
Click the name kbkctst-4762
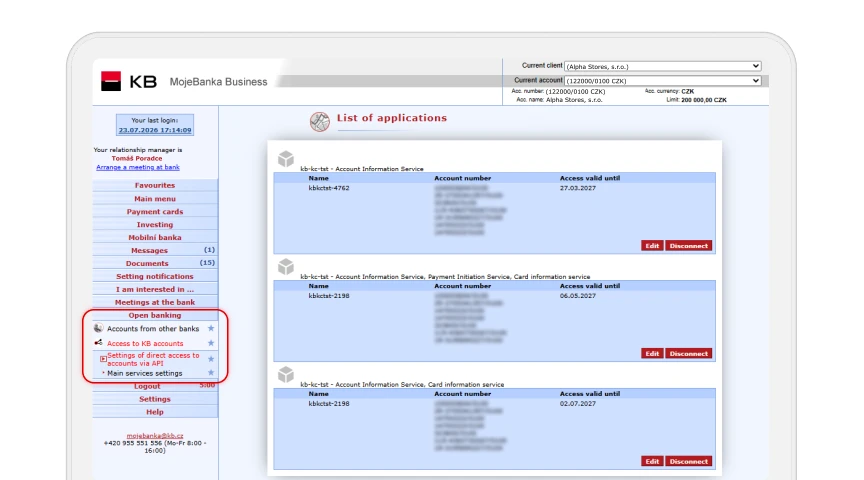[329, 188]
